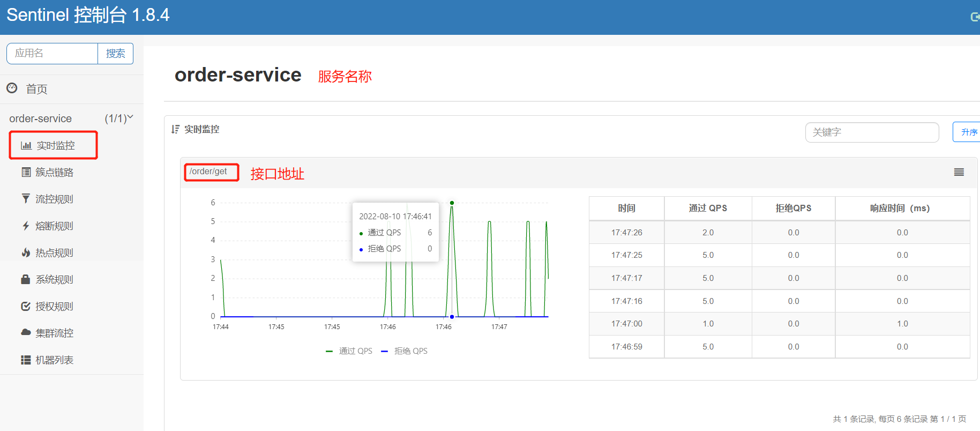Viewport: 980px width, 431px height.
Task: Click the logout icon in the header
Action: (975, 17)
